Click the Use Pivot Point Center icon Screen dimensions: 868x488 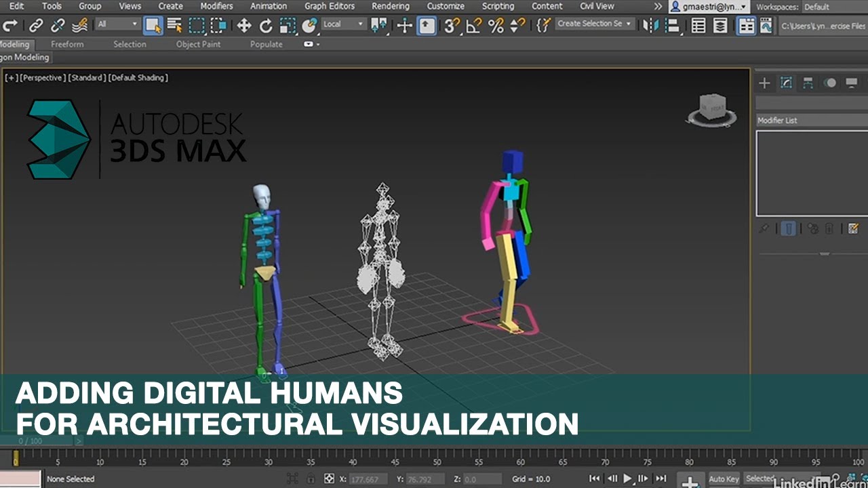coord(379,26)
